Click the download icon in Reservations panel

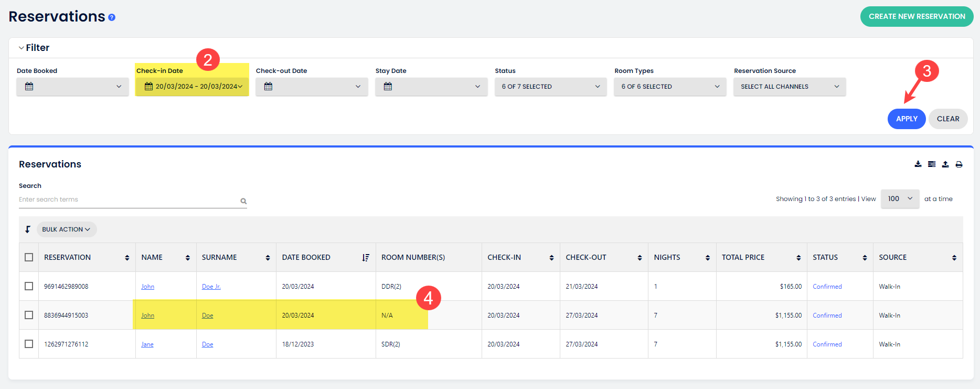point(918,164)
